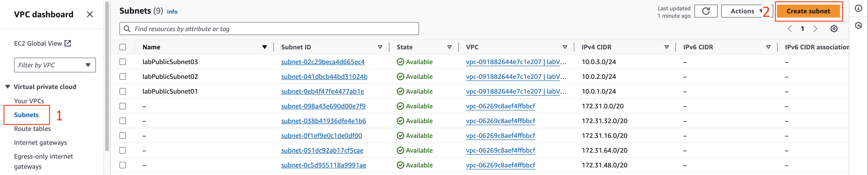This screenshot has height=175, width=868.
Task: Sort by the State column arrow
Action: click(x=449, y=47)
